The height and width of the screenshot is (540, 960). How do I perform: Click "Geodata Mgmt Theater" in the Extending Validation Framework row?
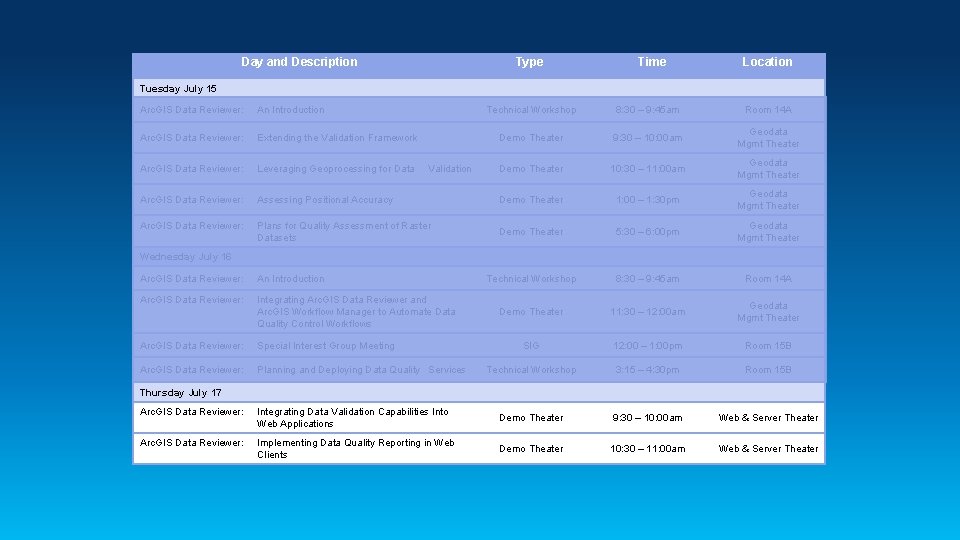tap(768, 138)
